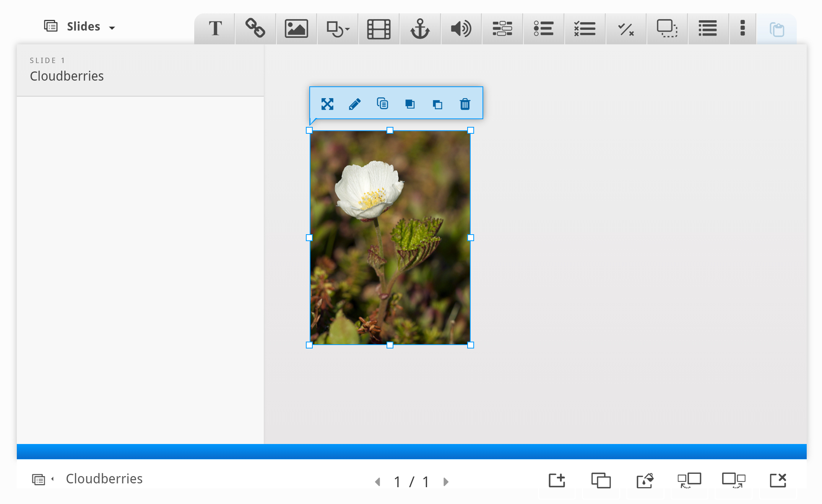
Task: Click the Paste clipboard icon
Action: (x=777, y=29)
